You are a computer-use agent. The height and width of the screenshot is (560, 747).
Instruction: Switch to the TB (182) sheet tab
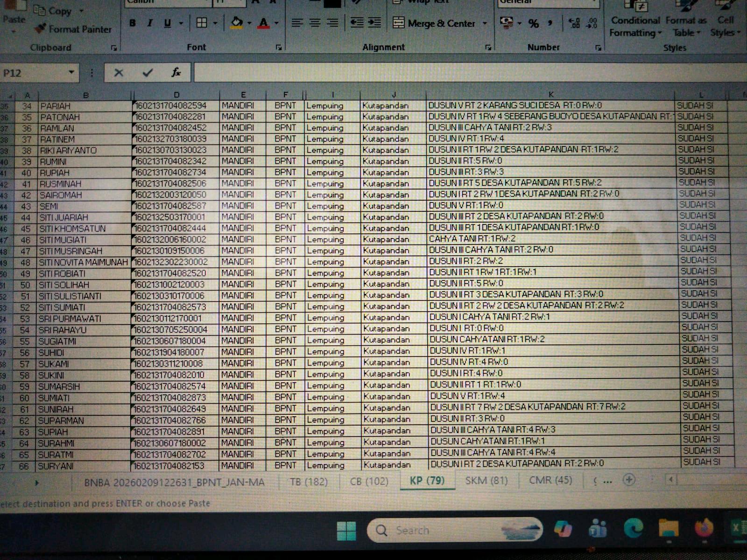click(309, 481)
